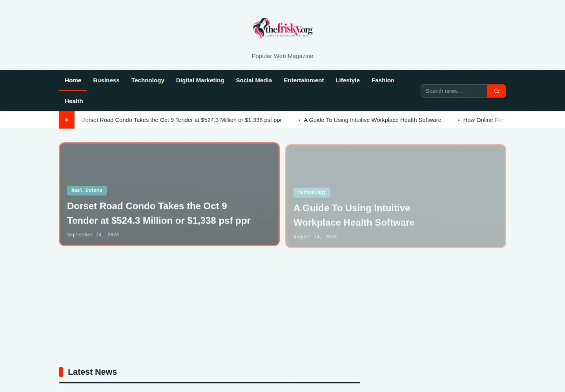Image resolution: width=565 pixels, height=392 pixels.
Task: Open ticker headline about Dorset Road Condo
Action: (182, 120)
